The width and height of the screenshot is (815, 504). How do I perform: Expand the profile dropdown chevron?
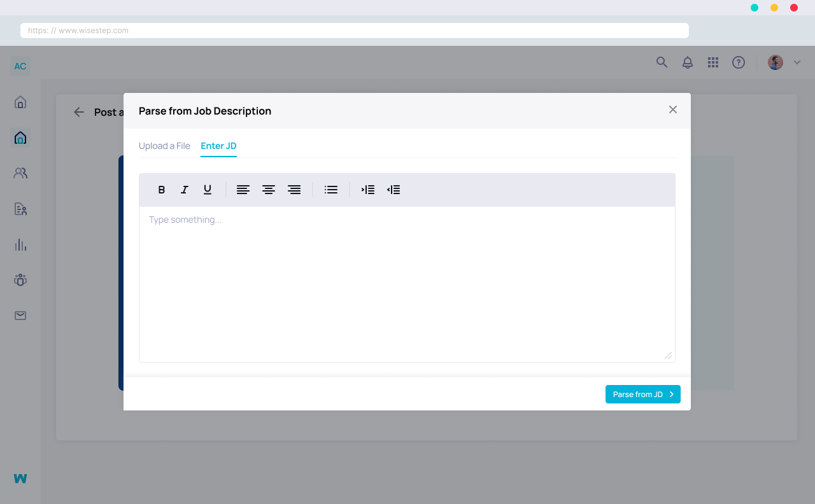[x=797, y=62]
